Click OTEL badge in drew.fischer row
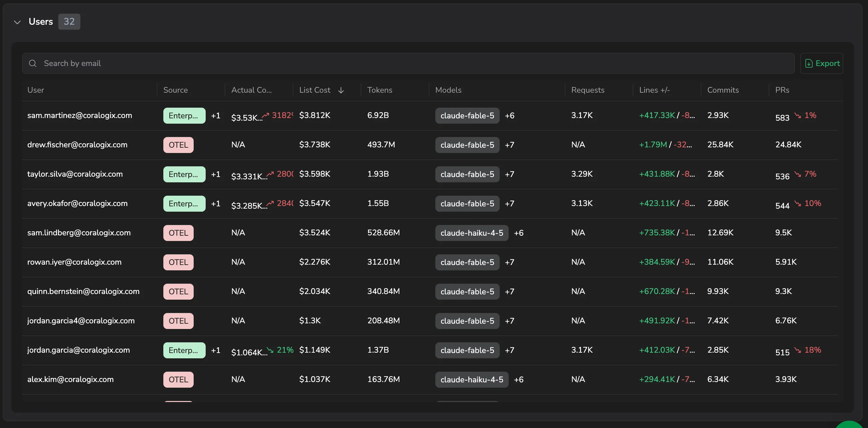The image size is (868, 428). point(178,145)
